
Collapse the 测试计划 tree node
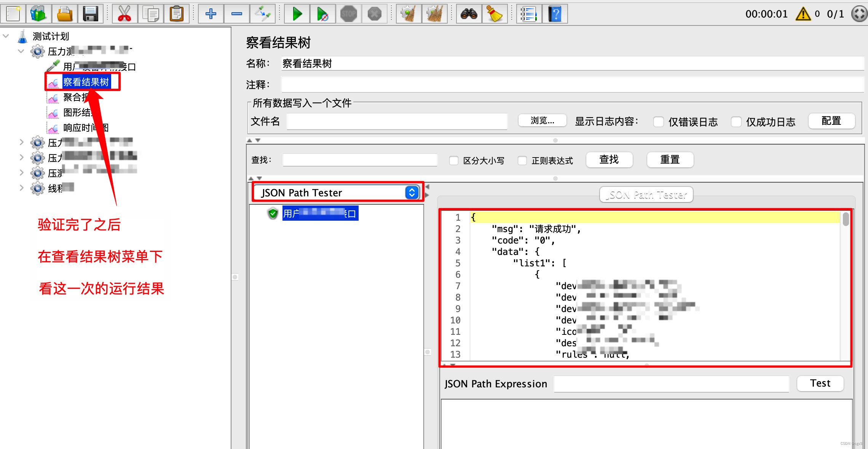click(x=6, y=36)
